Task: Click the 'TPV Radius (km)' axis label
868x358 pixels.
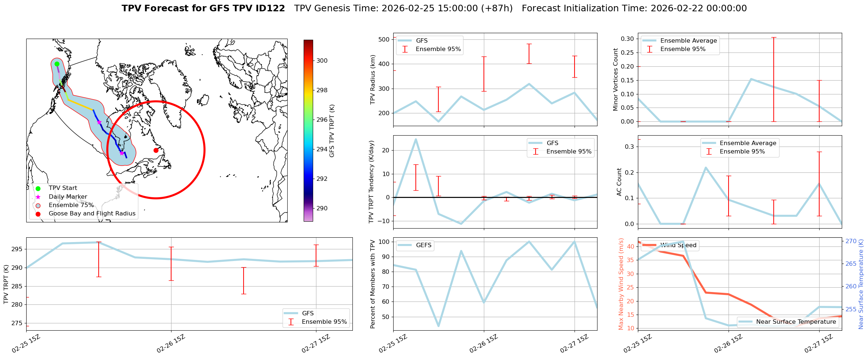Action: click(372, 79)
